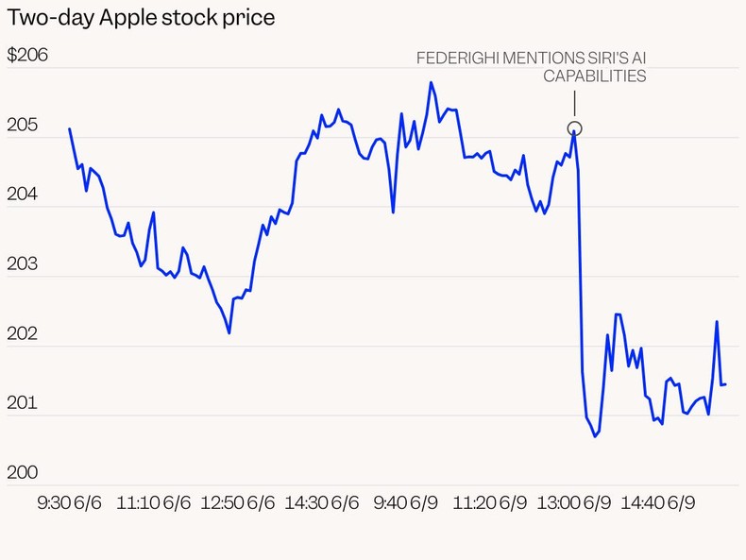Screen dimensions: 746x560
Task: Select the 200 y-axis label
Action: tap(22, 474)
